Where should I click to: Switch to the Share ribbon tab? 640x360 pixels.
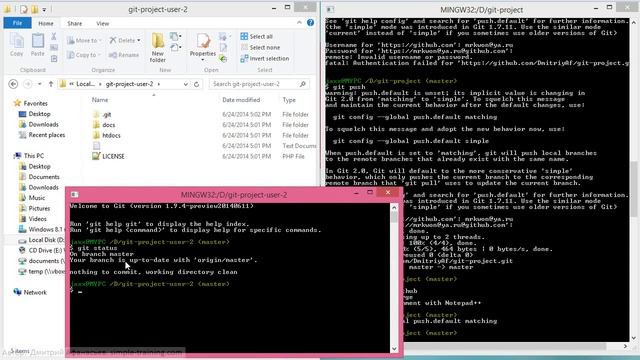coord(74,23)
